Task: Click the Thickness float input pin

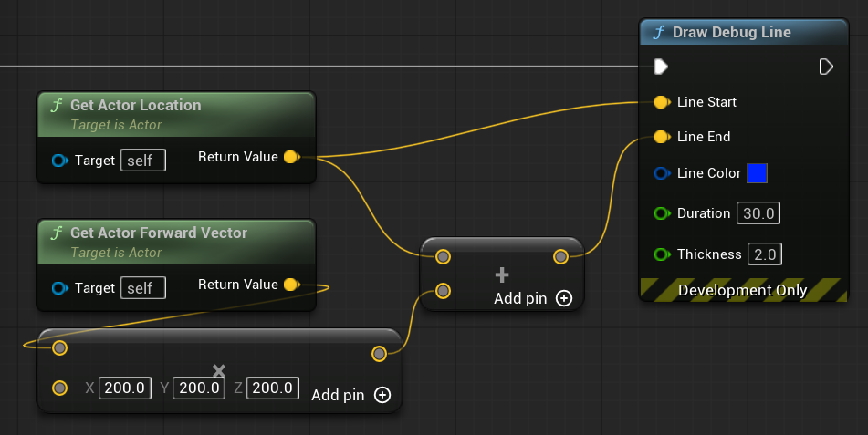Action: (x=663, y=254)
